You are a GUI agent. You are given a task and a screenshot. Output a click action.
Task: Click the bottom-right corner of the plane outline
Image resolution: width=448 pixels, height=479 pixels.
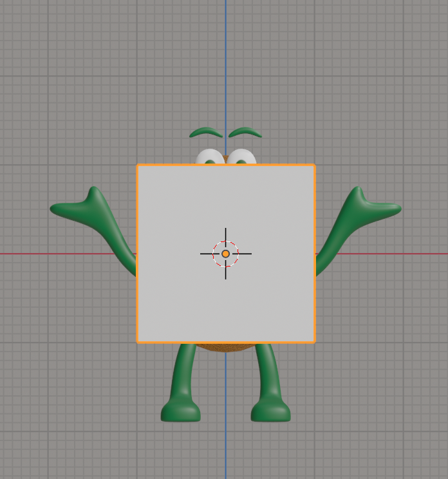[x=314, y=341]
